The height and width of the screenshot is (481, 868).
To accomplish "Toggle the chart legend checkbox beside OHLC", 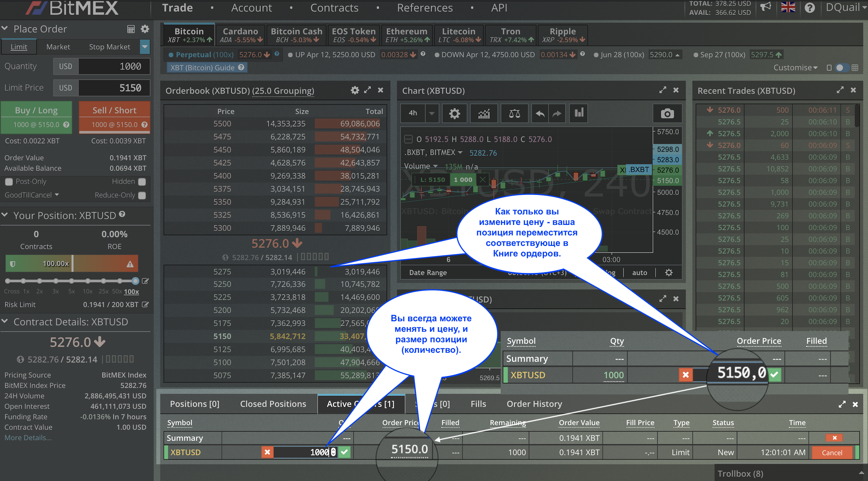I will tap(408, 139).
